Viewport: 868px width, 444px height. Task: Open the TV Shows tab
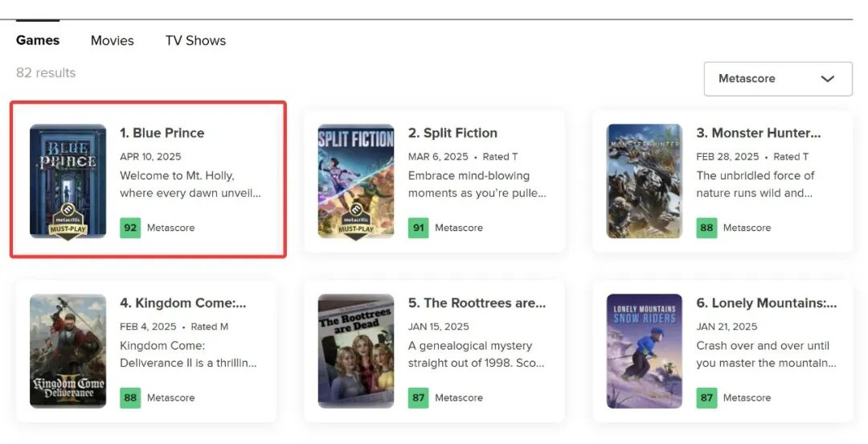pos(195,40)
